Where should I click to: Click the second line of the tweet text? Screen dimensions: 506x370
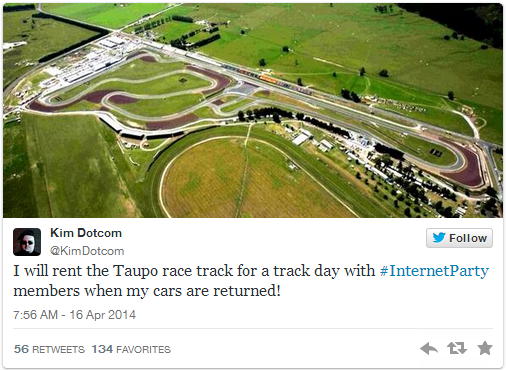pyautogui.click(x=147, y=291)
